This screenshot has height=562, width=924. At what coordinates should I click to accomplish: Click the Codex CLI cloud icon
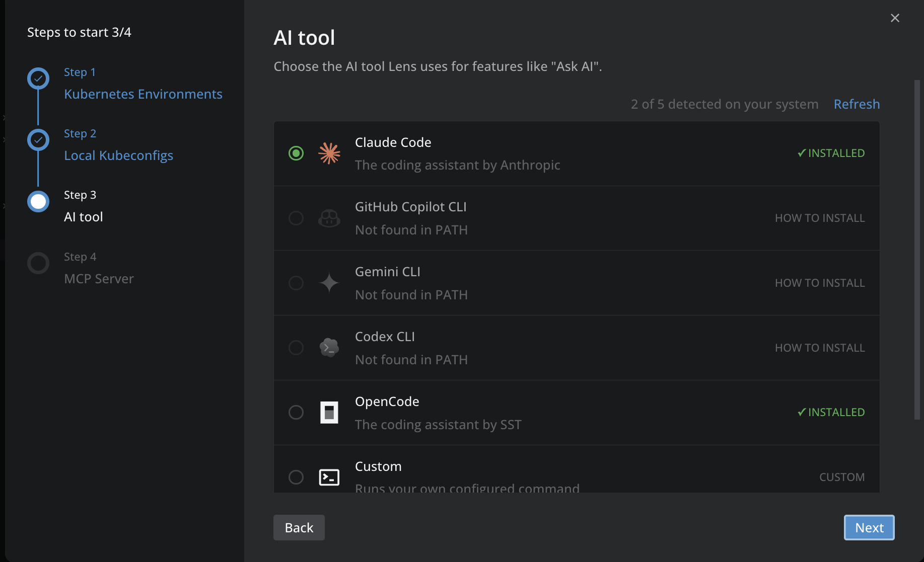329,348
